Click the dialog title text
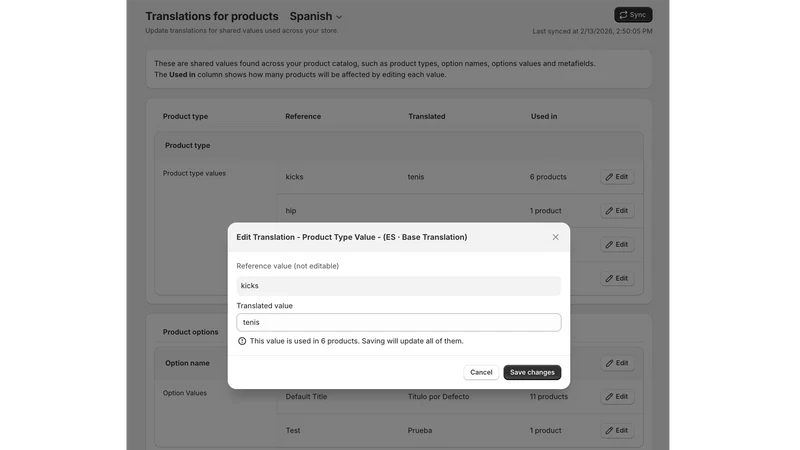This screenshot has width=800, height=450. coord(352,237)
